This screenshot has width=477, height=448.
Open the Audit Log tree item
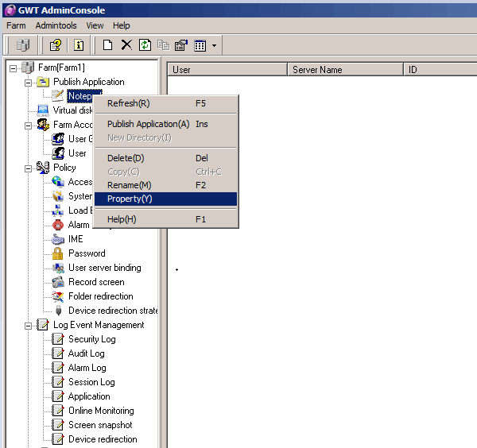pyautogui.click(x=86, y=353)
